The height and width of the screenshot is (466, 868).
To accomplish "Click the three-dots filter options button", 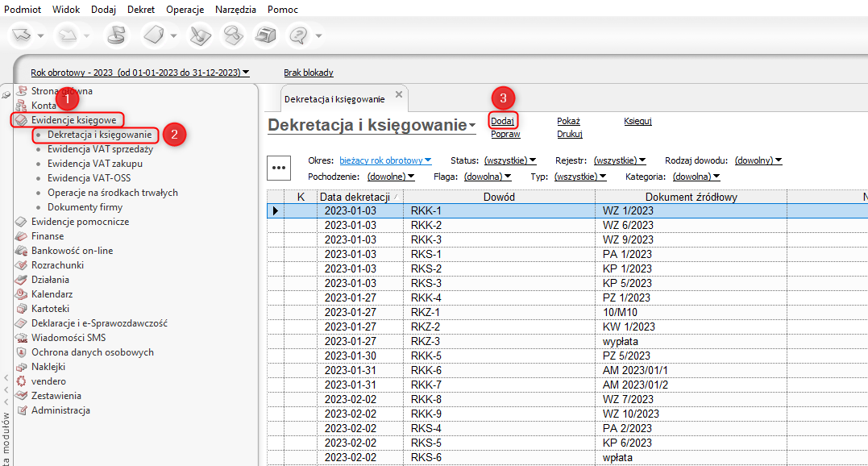I will (279, 168).
